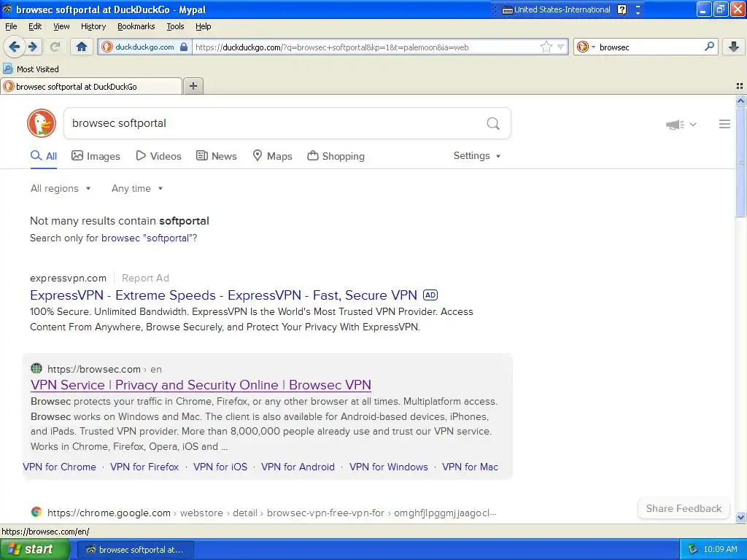Open the VPN for iOS sitelink
Screen dimensions: 747x560
point(220,467)
